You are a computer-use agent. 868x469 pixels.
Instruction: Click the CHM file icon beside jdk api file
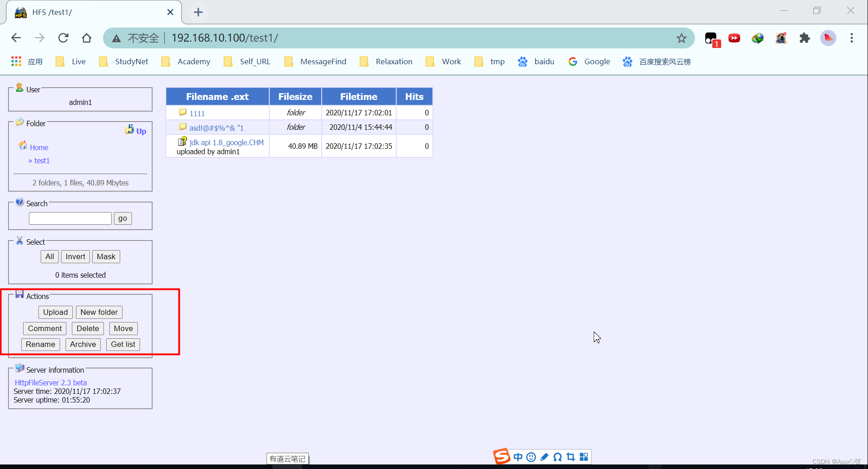coord(183,142)
